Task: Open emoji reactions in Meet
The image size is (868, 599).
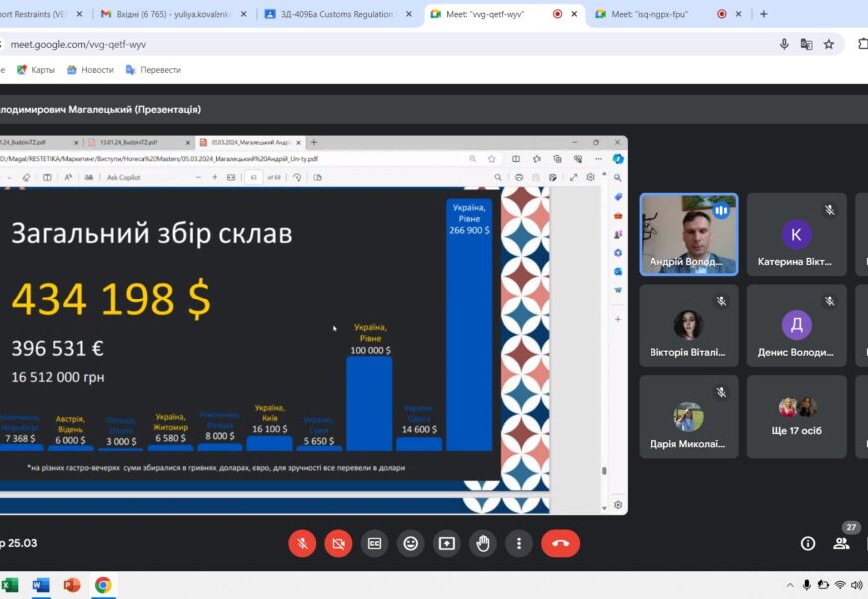Action: click(x=410, y=543)
